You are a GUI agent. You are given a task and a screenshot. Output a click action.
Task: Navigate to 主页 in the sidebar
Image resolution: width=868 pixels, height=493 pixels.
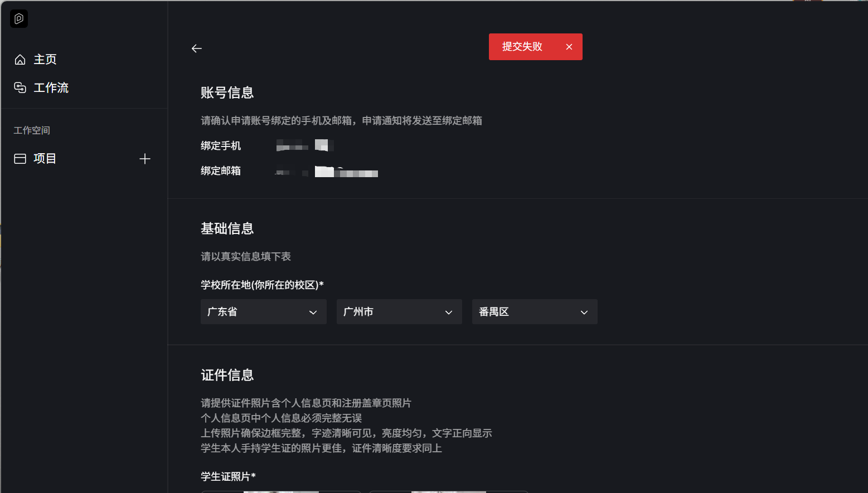[x=45, y=60]
